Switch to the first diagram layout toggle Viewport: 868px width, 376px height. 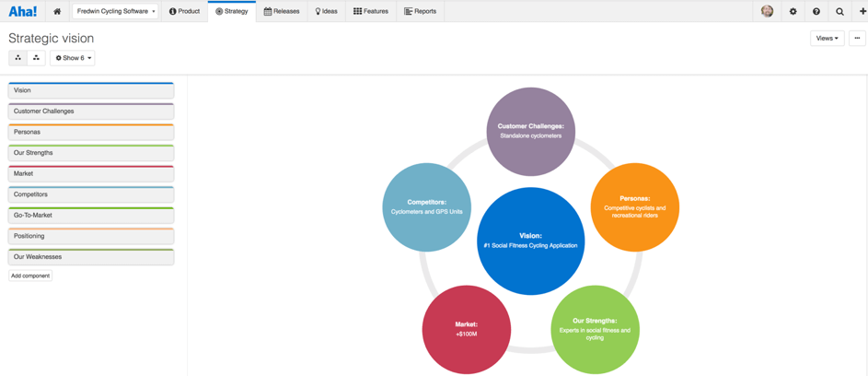(17, 58)
